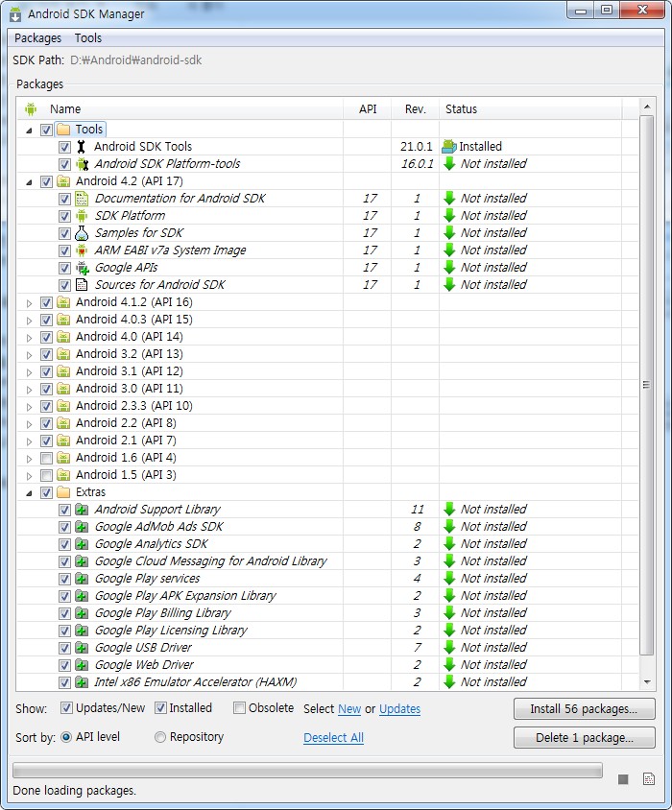Uncheck the Google Cloud Messaging for Android Library checkbox
The image size is (672, 810).
[64, 561]
